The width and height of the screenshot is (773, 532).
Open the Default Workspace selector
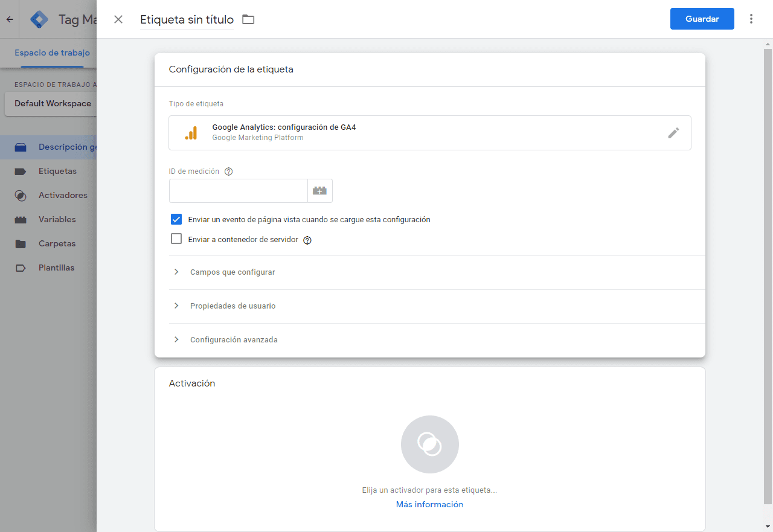51,103
